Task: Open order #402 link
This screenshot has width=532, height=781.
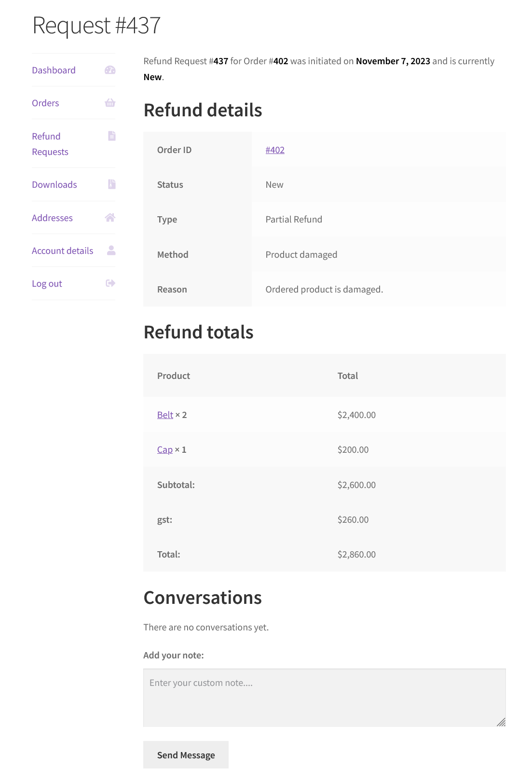Action: 275,150
